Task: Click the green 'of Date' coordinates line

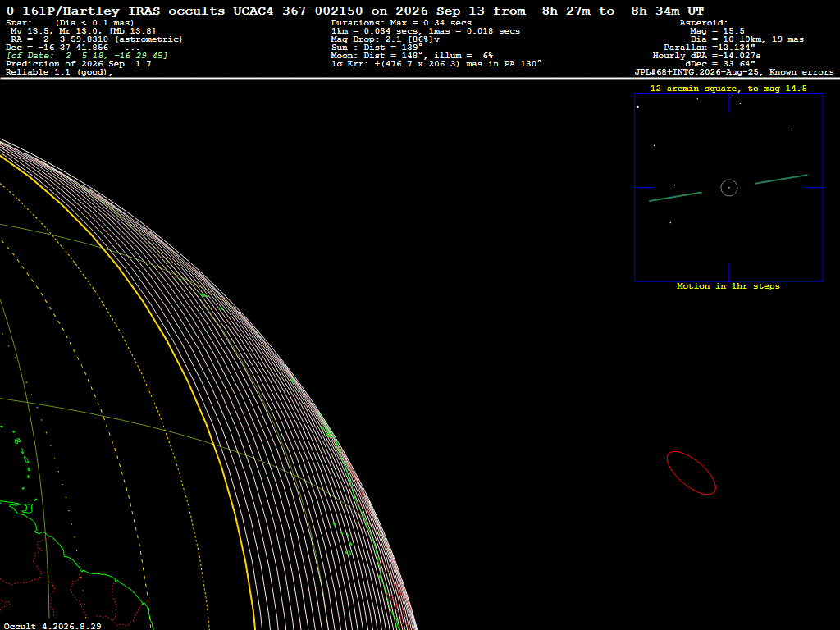Action: point(87,56)
